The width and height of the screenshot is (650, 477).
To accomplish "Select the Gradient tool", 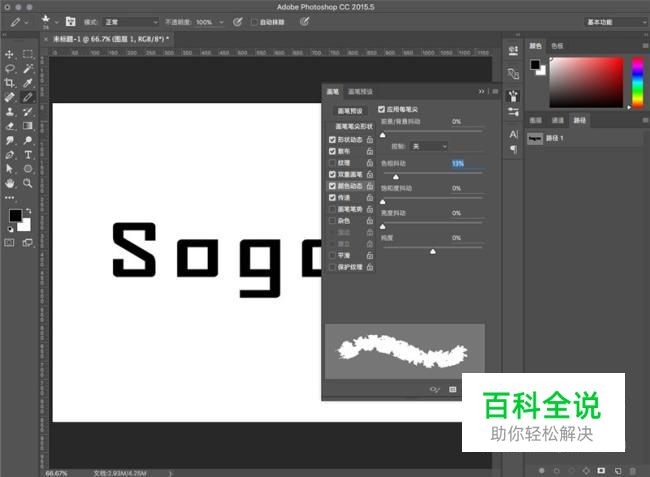I will [28, 126].
